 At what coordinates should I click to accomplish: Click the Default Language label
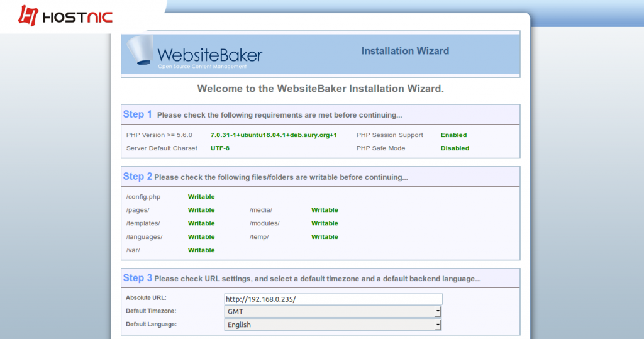pos(151,324)
